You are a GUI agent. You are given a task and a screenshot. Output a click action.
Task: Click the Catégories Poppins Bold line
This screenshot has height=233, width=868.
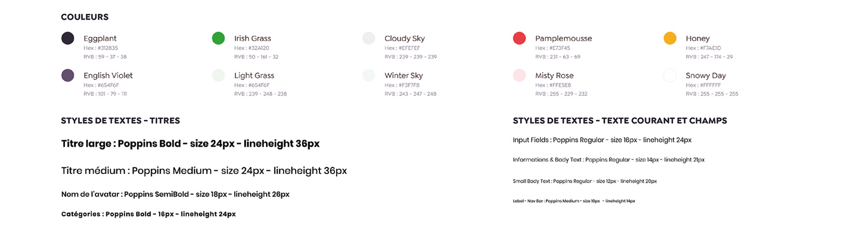point(148,214)
